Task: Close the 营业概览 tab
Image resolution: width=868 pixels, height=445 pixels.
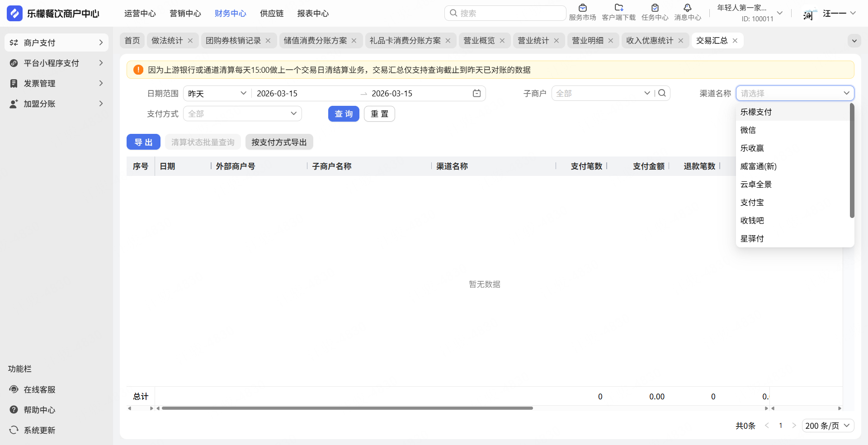Action: (502, 41)
